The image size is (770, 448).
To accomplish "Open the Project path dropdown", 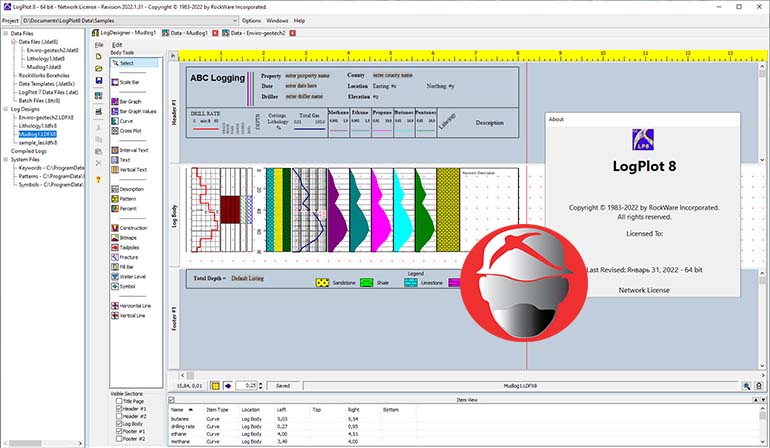I will (235, 21).
